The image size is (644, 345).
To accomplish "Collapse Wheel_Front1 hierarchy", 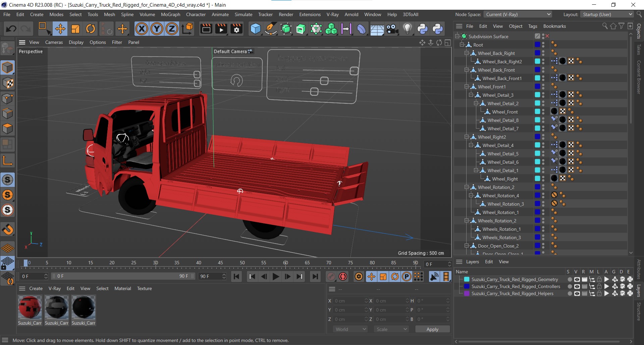I will 466,86.
